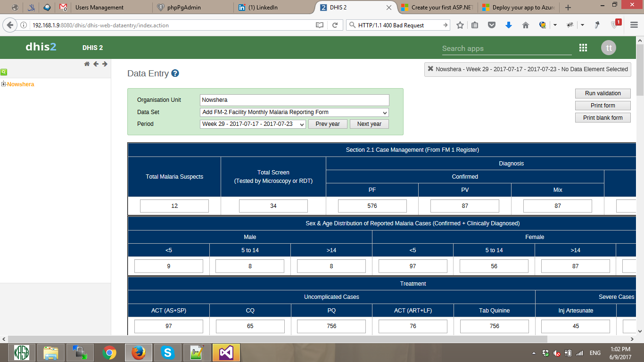Open the Firefox hamburger menu

(x=634, y=25)
